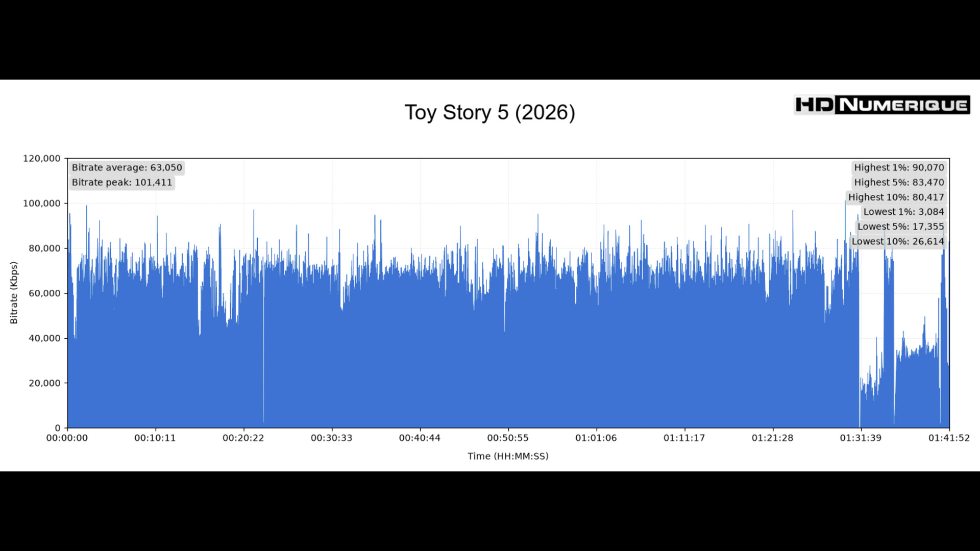Click the 80,000 y-axis tick label

45,248
